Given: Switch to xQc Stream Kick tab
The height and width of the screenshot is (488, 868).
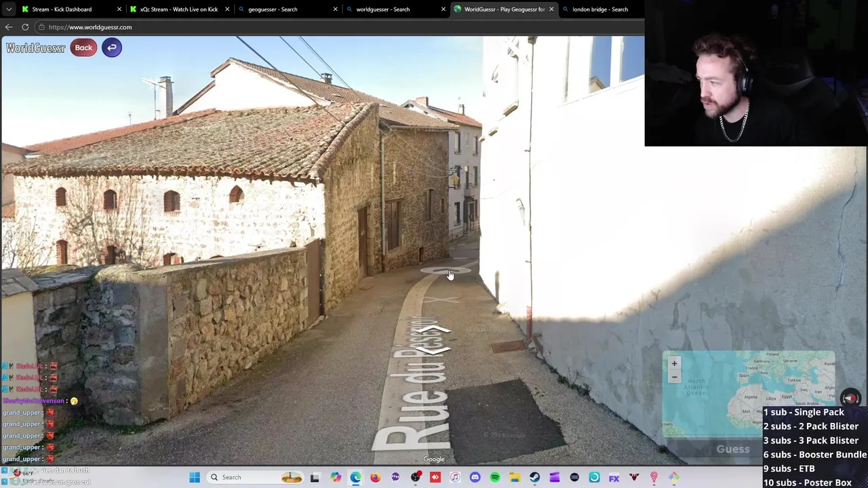Looking at the screenshot, I should click(179, 9).
